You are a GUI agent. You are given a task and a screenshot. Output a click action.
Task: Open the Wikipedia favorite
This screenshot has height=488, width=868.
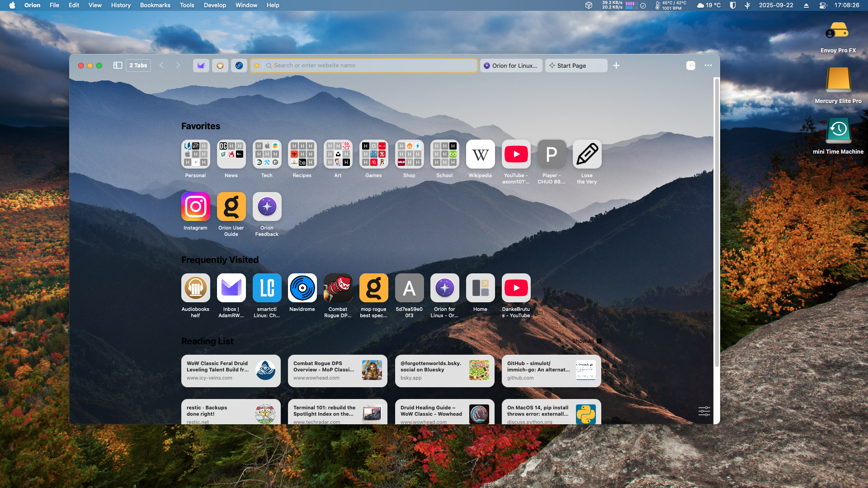tap(480, 154)
